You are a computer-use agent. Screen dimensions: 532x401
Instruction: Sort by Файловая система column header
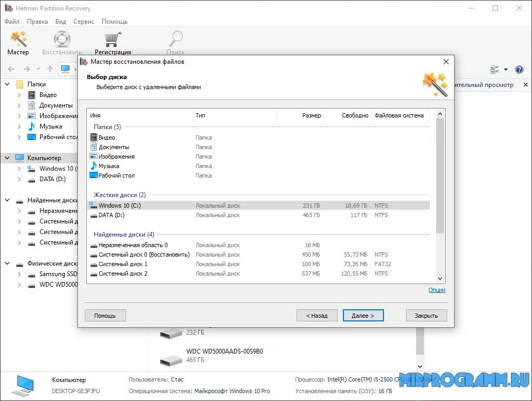click(x=400, y=115)
